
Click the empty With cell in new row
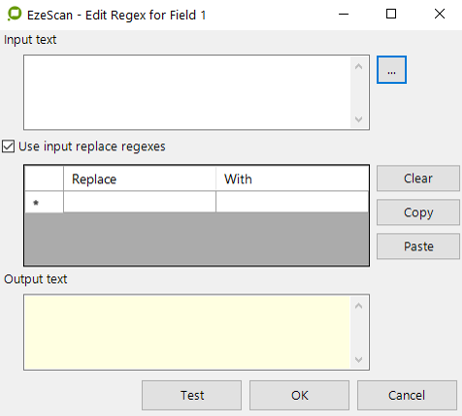[292, 202]
